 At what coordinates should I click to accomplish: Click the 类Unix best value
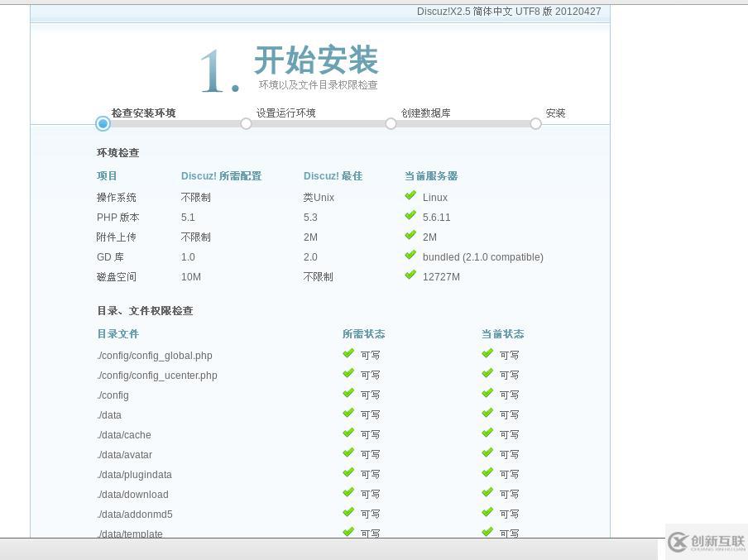coord(319,198)
